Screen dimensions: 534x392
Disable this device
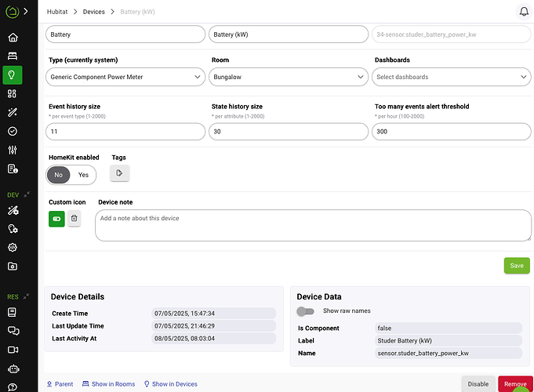tap(478, 384)
